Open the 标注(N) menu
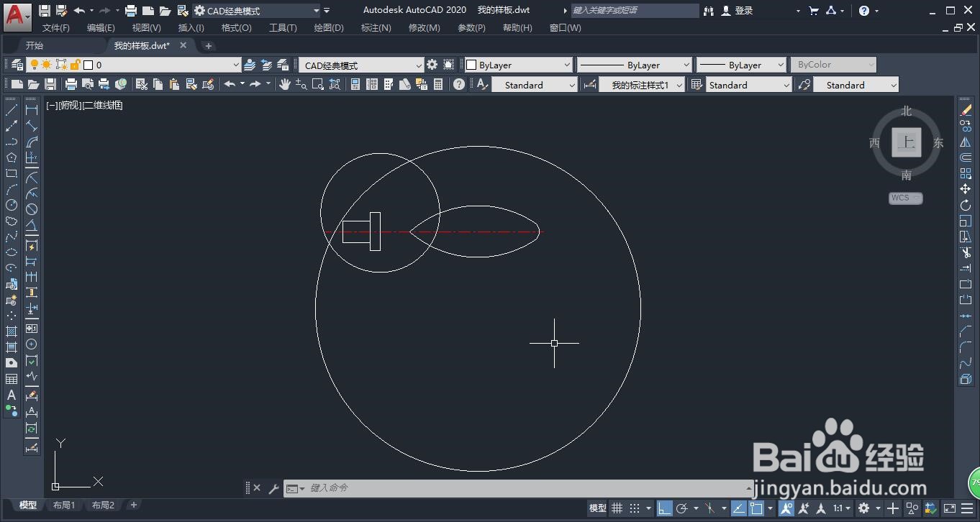Viewport: 980px width, 522px height. [376, 27]
